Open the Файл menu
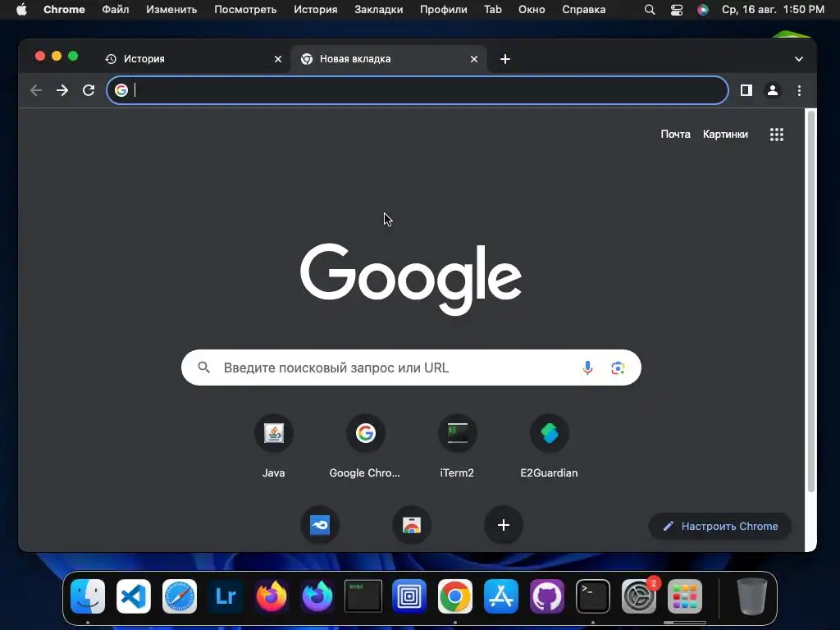 (x=115, y=10)
